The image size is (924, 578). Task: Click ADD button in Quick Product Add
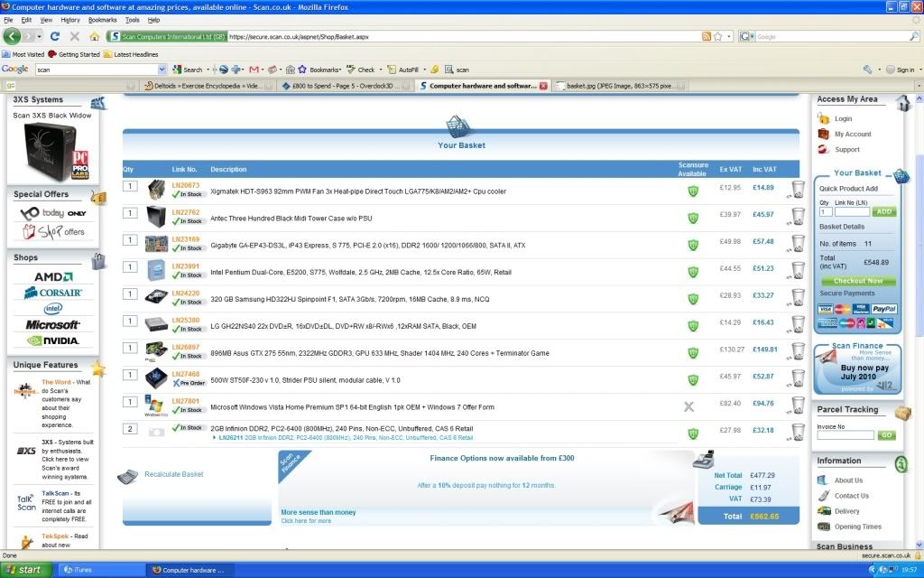(x=884, y=211)
